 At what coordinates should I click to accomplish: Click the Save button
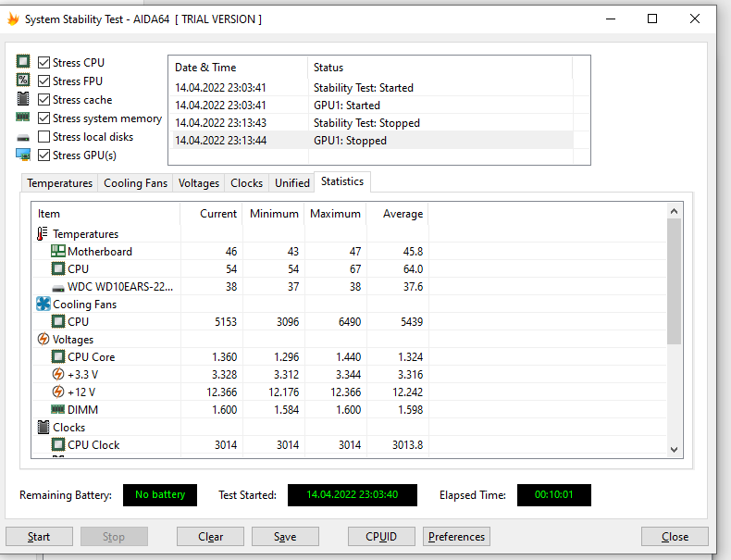(x=285, y=537)
